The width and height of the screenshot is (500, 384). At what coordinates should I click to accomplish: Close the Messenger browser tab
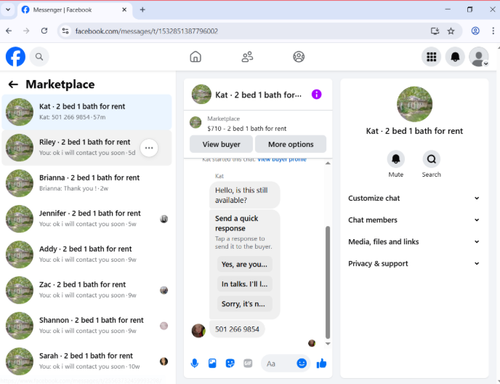coord(124,10)
